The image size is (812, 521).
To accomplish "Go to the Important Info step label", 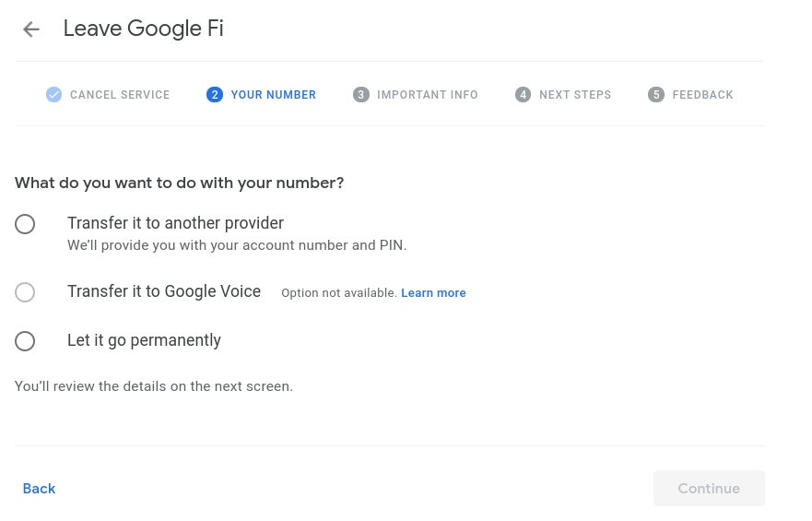I will pyautogui.click(x=428, y=95).
